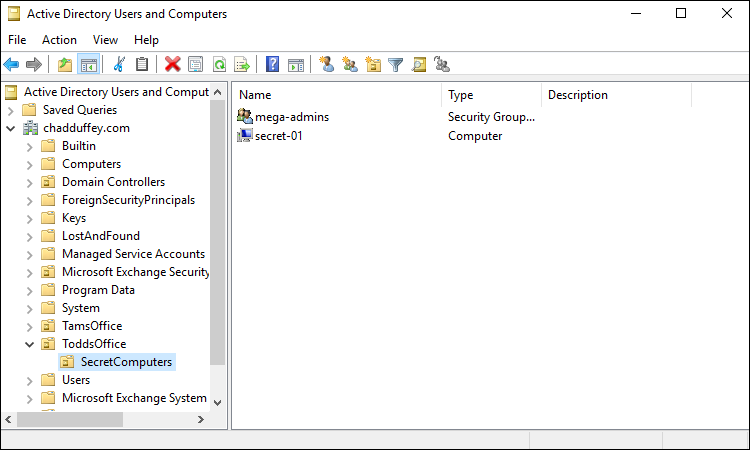Image resolution: width=750 pixels, height=450 pixels.
Task: Click the red Delete X icon
Action: coord(172,64)
